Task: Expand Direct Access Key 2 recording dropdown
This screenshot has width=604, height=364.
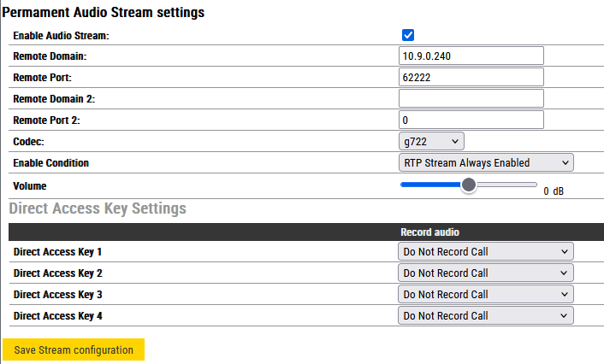Action: pyautogui.click(x=485, y=273)
